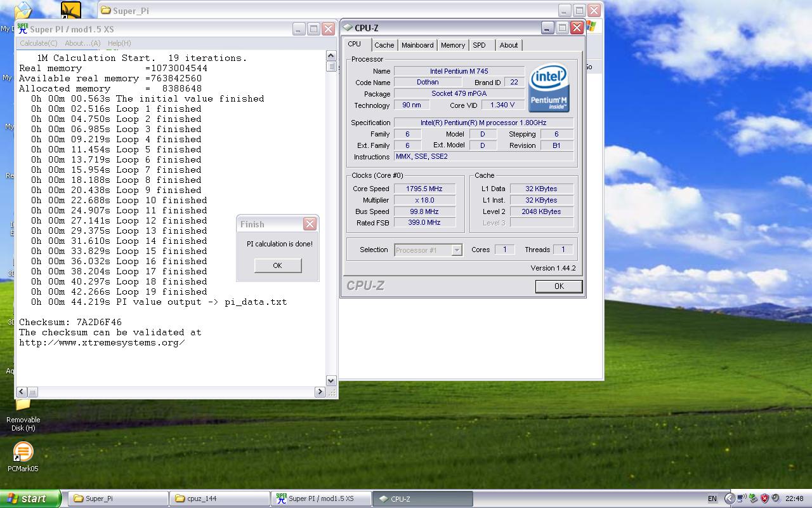The image size is (812, 508).
Task: Click the Instructions field MMX, SSE, SSE2
Action: click(483, 156)
